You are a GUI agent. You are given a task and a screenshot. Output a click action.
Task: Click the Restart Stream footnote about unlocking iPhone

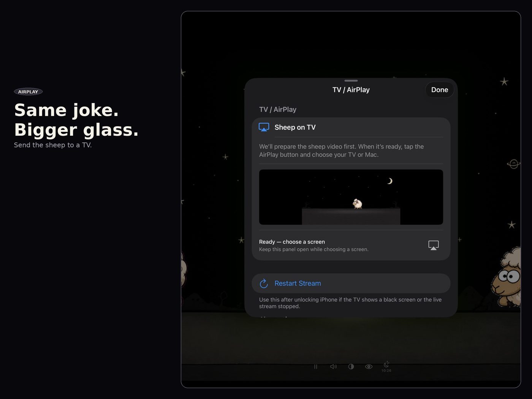(x=350, y=303)
